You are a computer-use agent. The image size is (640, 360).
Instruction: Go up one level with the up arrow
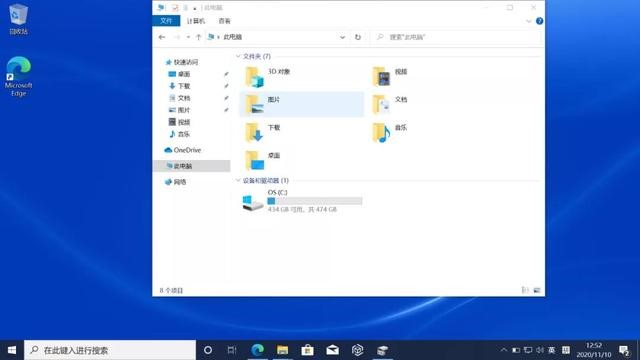point(198,37)
